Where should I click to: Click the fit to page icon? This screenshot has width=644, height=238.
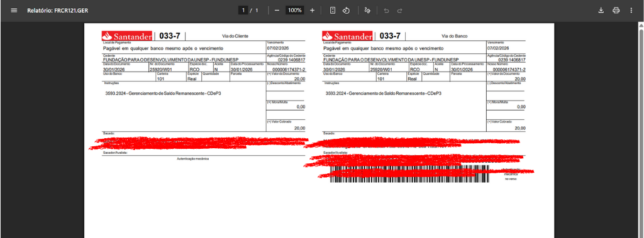[333, 10]
